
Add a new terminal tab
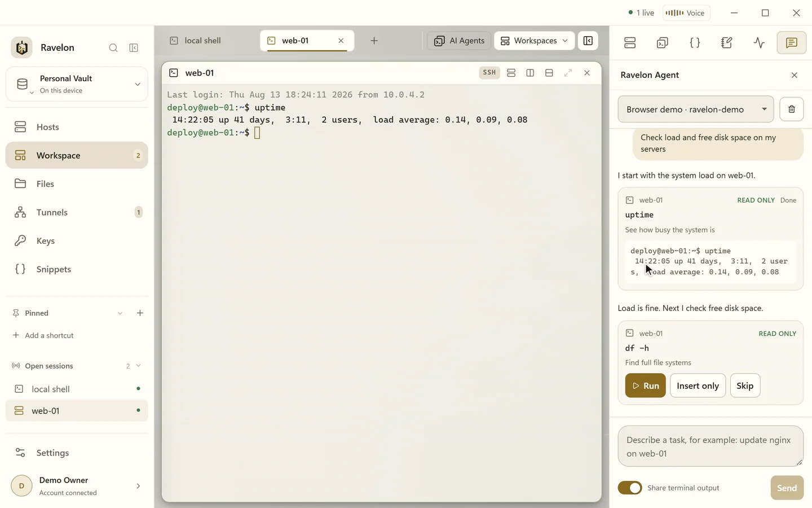click(374, 41)
